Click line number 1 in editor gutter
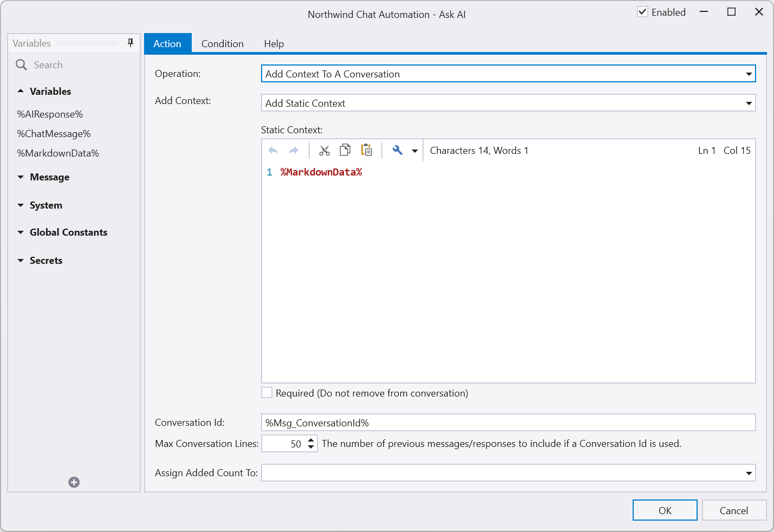Screen dimensions: 774x532 point(269,172)
